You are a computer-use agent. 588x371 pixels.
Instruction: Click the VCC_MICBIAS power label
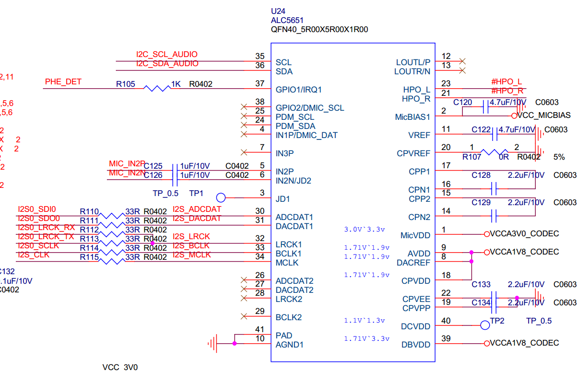[x=544, y=116]
